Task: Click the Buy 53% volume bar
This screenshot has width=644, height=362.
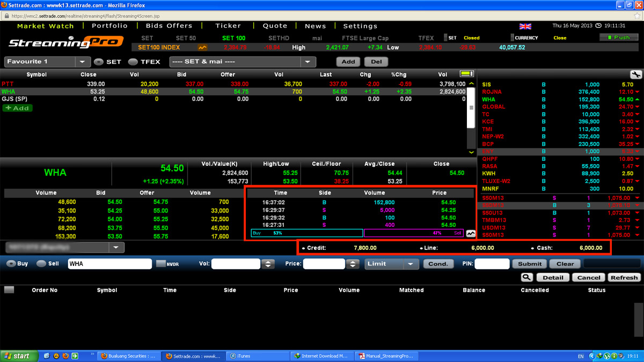Action: coord(307,233)
